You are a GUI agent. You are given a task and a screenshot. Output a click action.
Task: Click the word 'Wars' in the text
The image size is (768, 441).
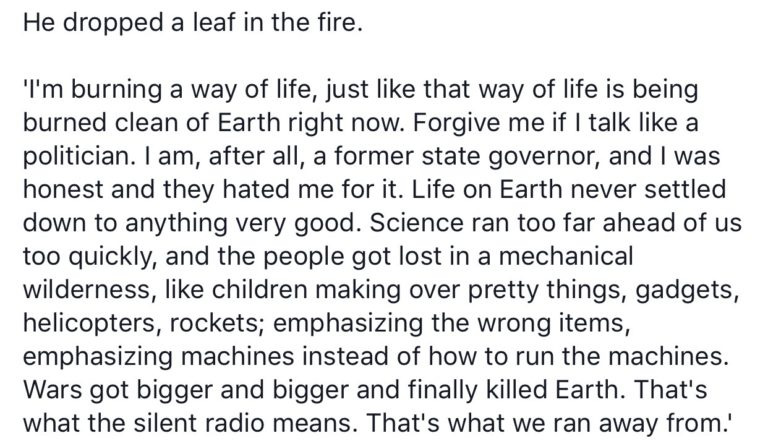click(51, 389)
